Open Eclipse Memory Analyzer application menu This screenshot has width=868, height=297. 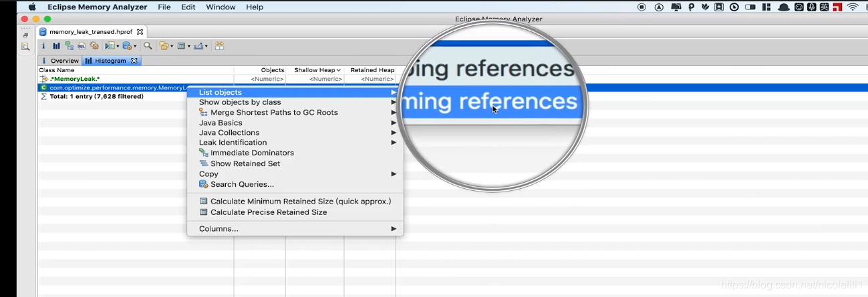[98, 7]
